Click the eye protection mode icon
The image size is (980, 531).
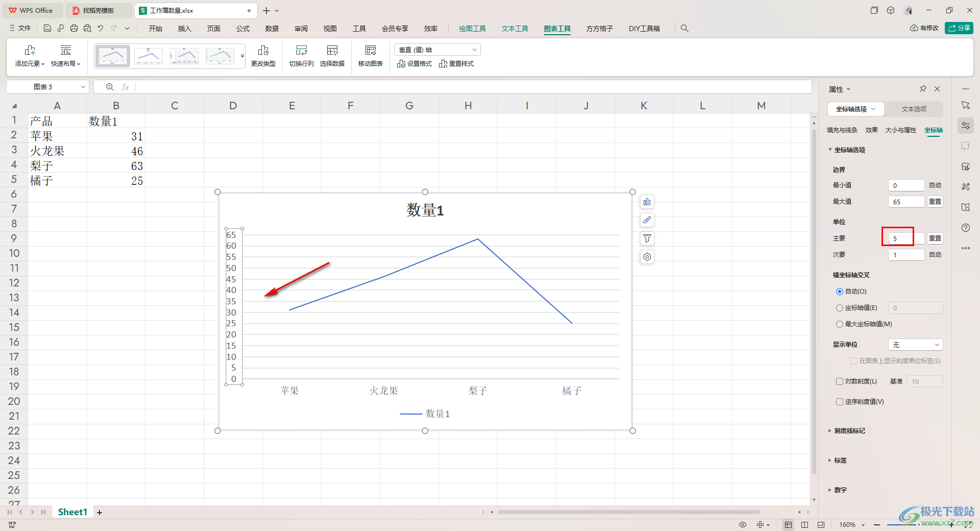tap(743, 525)
